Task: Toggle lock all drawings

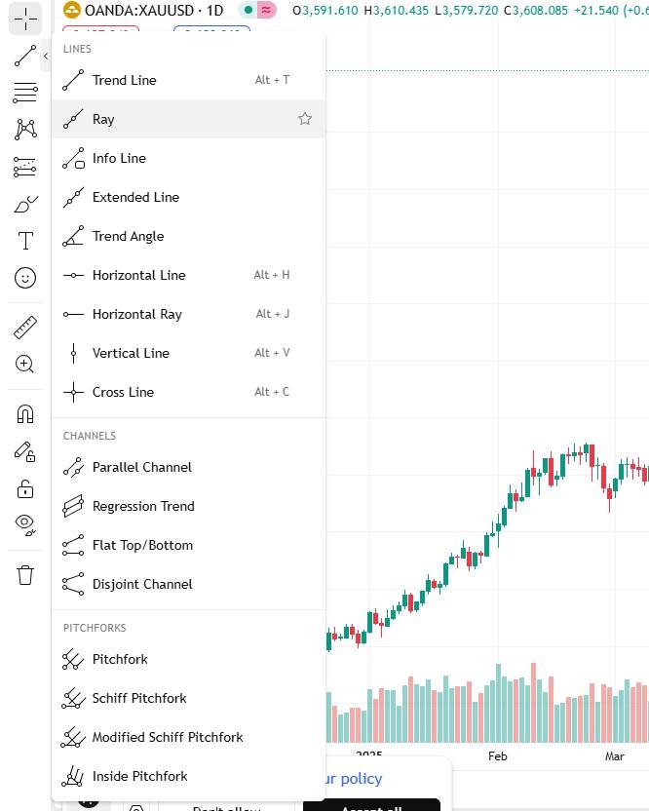Action: pos(24,489)
